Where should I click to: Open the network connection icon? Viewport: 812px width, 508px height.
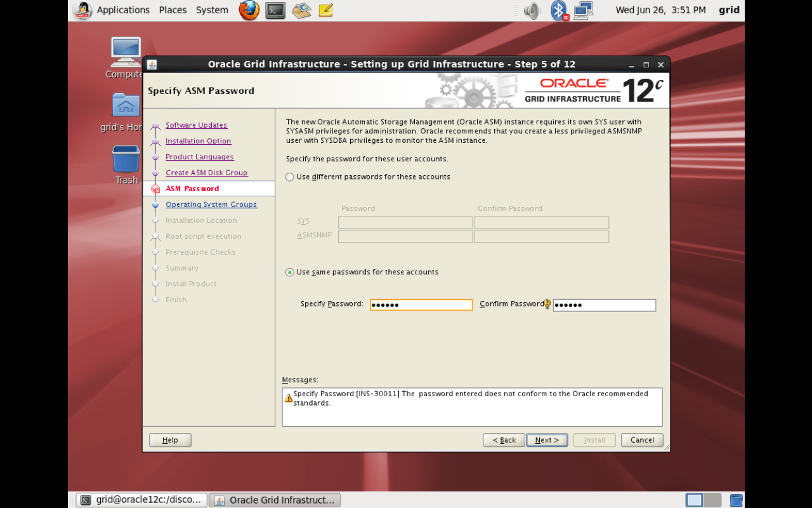[583, 10]
